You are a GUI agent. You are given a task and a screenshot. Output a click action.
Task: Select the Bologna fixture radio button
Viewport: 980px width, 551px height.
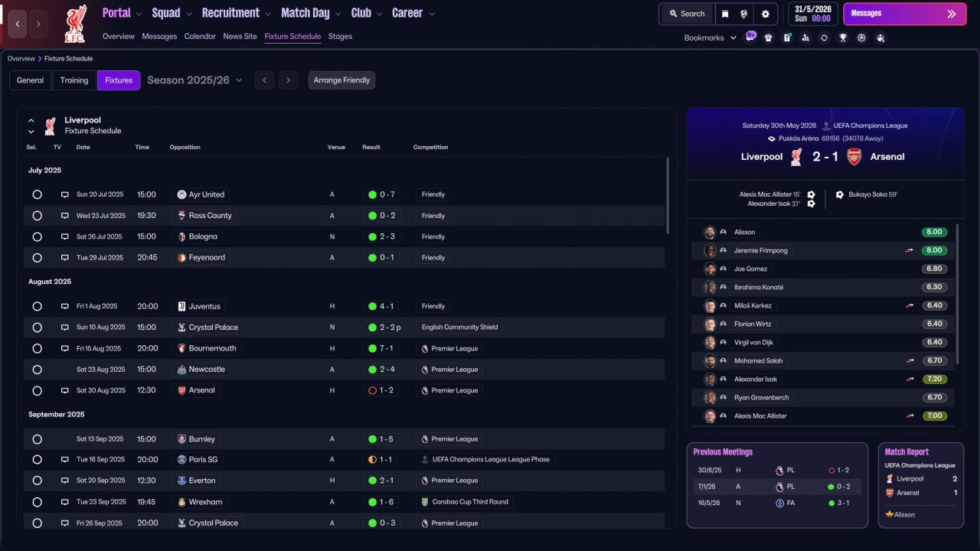[x=37, y=237]
